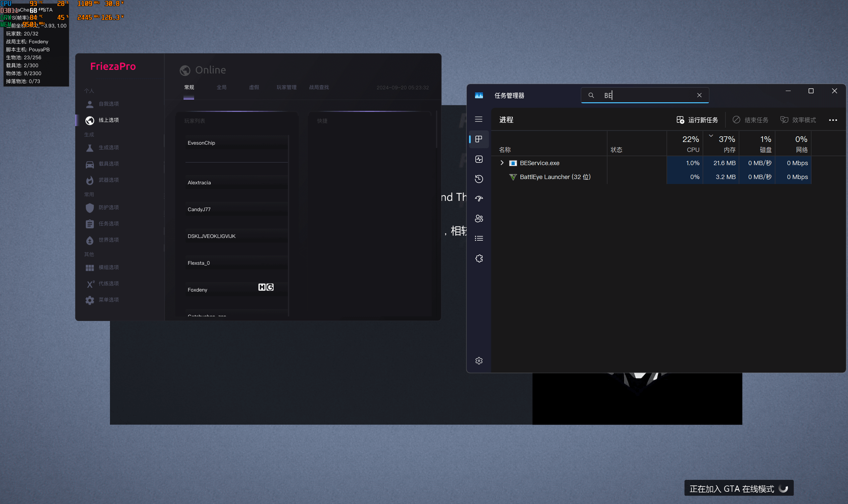The width and height of the screenshot is (848, 504).
Task: Click the Online globe icon in the header
Action: click(x=185, y=70)
